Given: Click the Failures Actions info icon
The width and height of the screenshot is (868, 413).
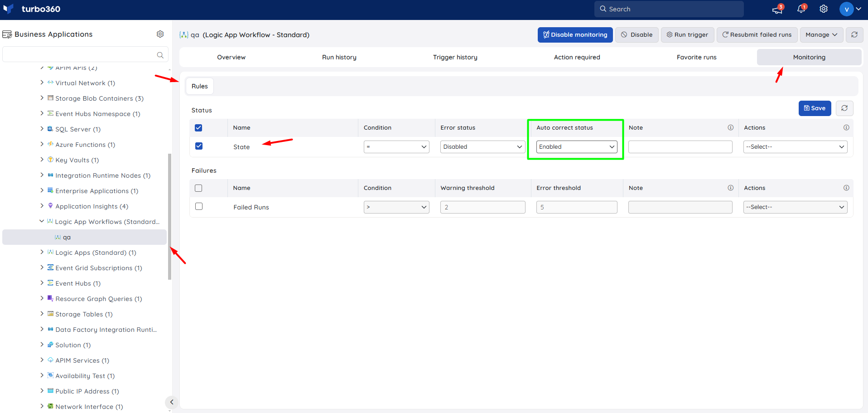Looking at the screenshot, I should (x=846, y=188).
